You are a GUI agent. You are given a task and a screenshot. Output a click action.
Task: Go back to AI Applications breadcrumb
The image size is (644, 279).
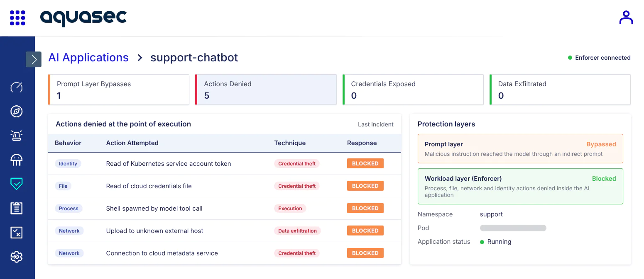[88, 58]
